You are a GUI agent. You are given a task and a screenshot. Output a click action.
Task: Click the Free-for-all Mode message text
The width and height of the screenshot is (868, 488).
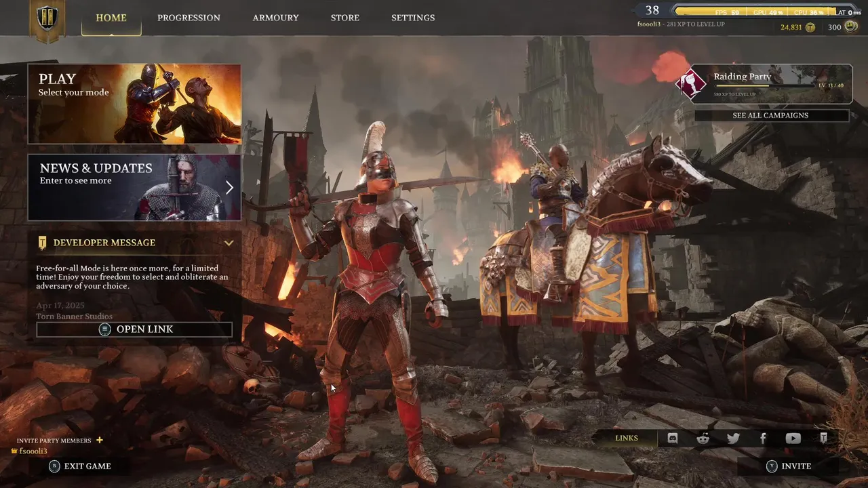(x=132, y=277)
